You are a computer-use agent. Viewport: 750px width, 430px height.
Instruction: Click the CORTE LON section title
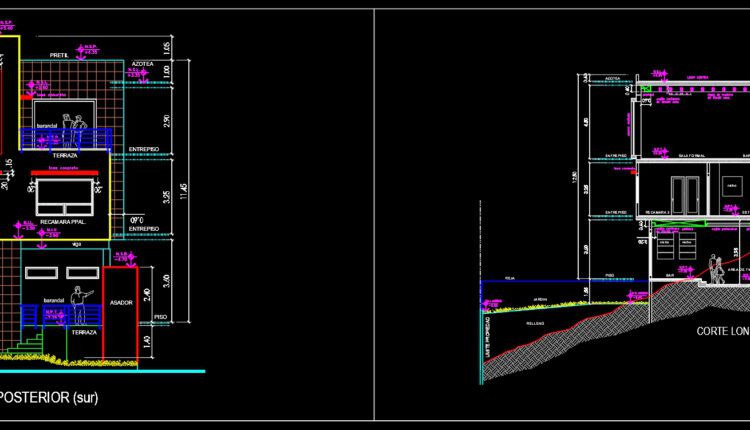tap(723, 331)
